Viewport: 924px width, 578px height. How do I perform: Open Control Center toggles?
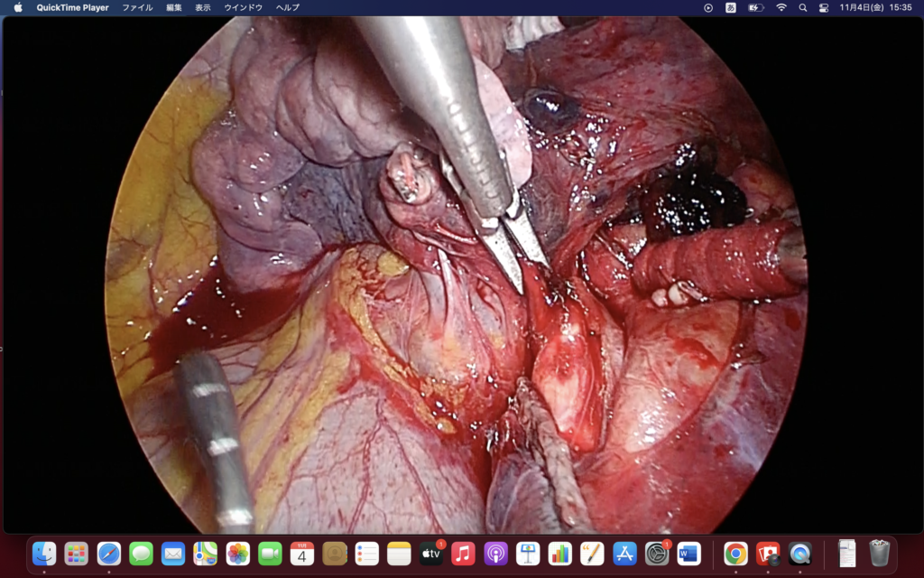point(824,7)
